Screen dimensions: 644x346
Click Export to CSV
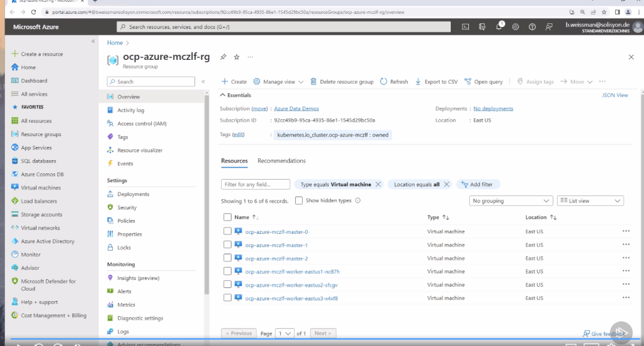click(x=436, y=81)
